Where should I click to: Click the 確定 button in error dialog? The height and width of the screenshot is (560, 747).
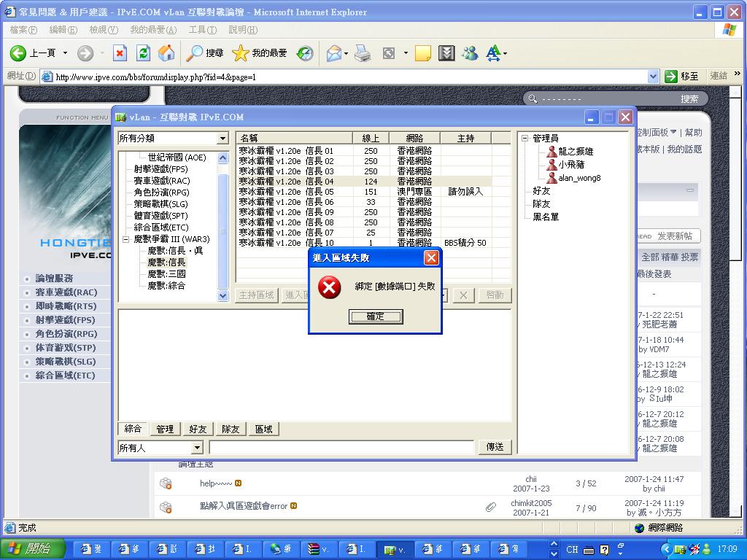pos(375,316)
